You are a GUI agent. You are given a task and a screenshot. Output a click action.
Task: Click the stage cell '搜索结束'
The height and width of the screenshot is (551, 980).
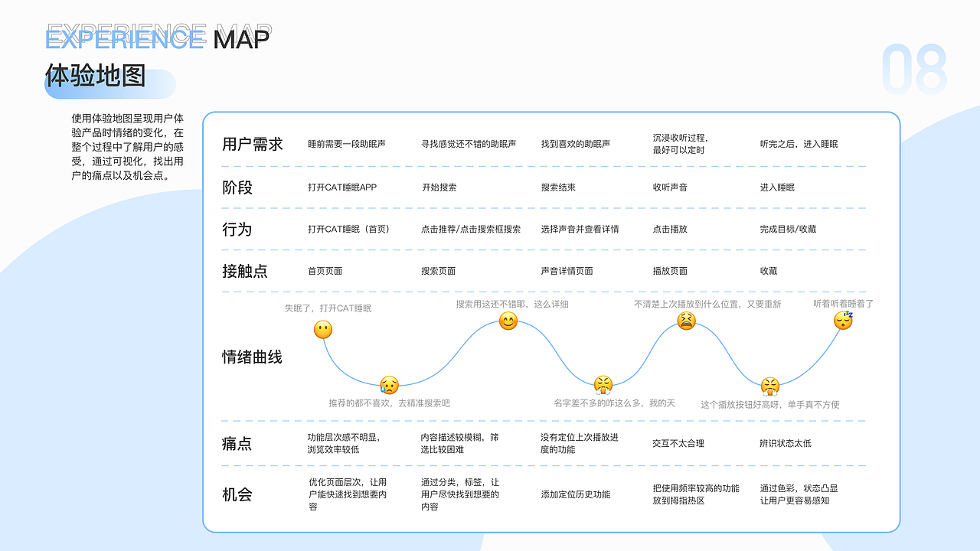coord(558,187)
